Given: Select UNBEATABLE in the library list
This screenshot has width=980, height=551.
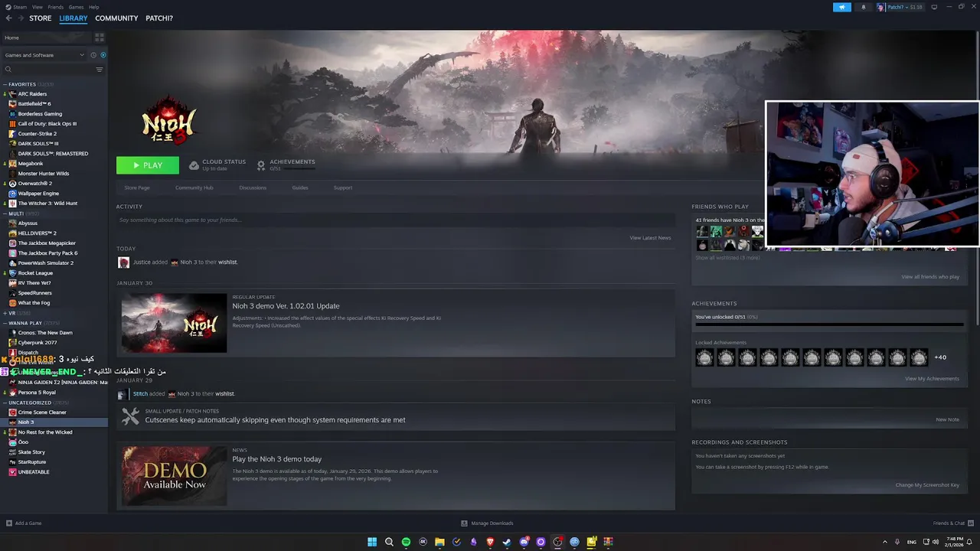Looking at the screenshot, I should [34, 472].
